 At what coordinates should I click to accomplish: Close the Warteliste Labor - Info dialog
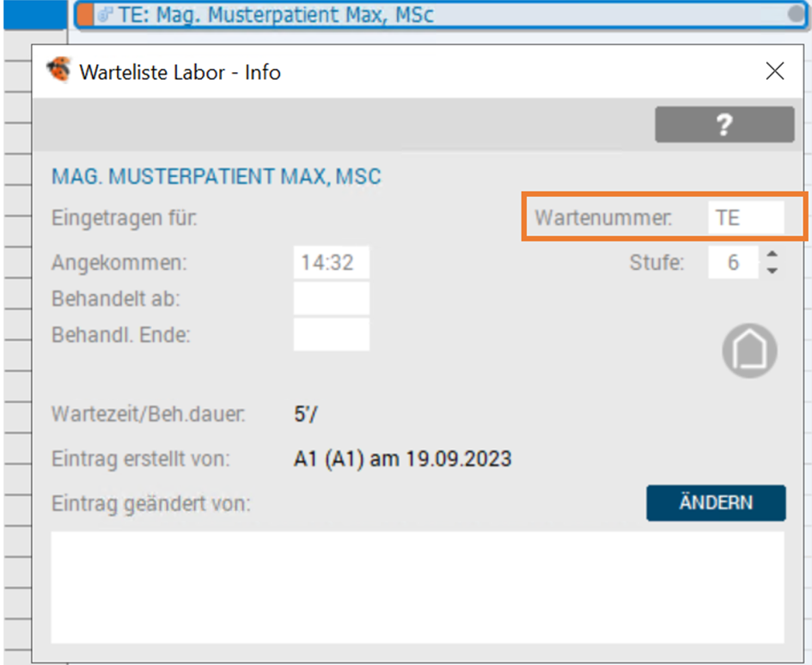pyautogui.click(x=775, y=71)
